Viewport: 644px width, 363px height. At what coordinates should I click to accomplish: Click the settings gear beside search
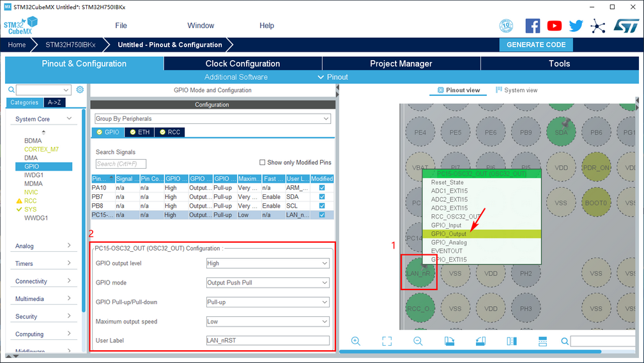coord(80,90)
